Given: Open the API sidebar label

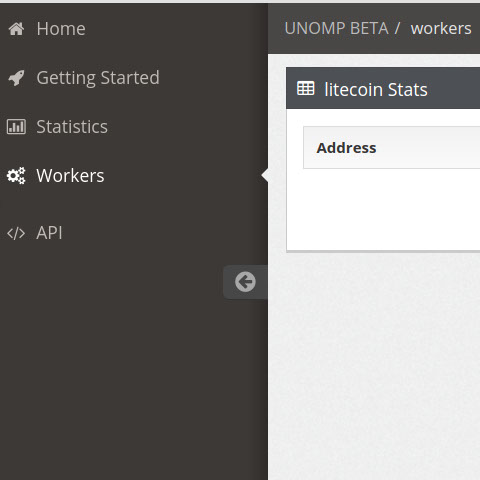Looking at the screenshot, I should click(x=49, y=233).
